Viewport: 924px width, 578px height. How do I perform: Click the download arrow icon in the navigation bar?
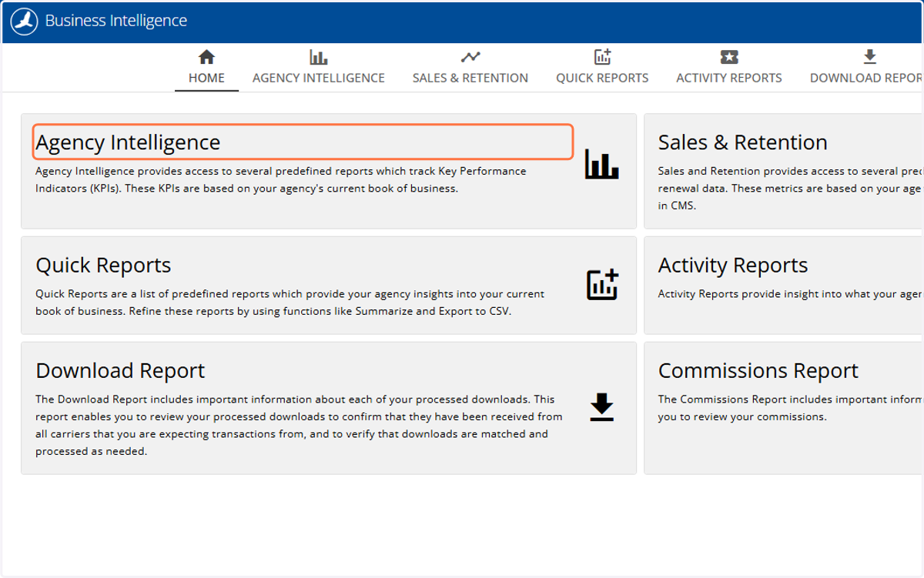869,57
